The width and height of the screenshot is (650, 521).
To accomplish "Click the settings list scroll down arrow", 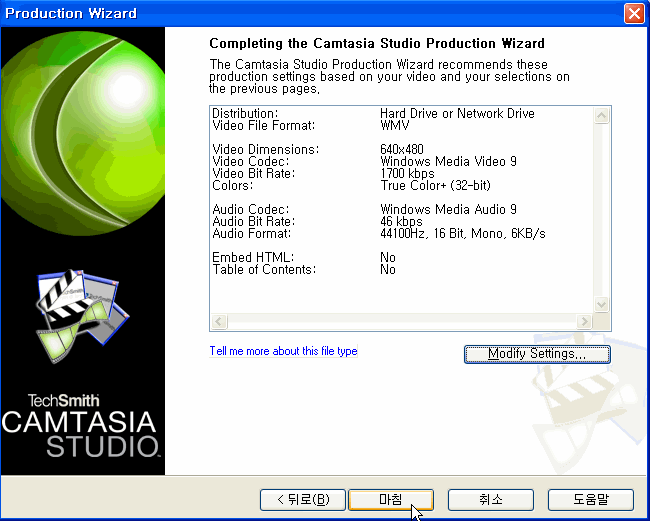I will point(601,305).
